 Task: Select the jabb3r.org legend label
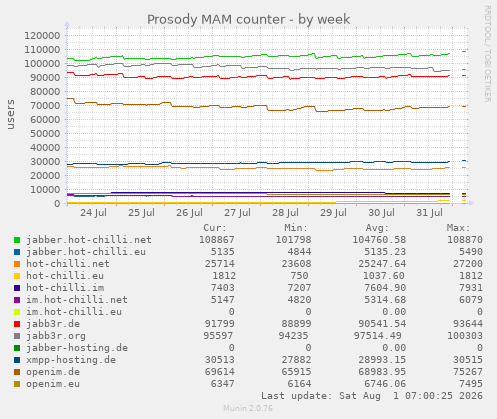[x=56, y=336]
